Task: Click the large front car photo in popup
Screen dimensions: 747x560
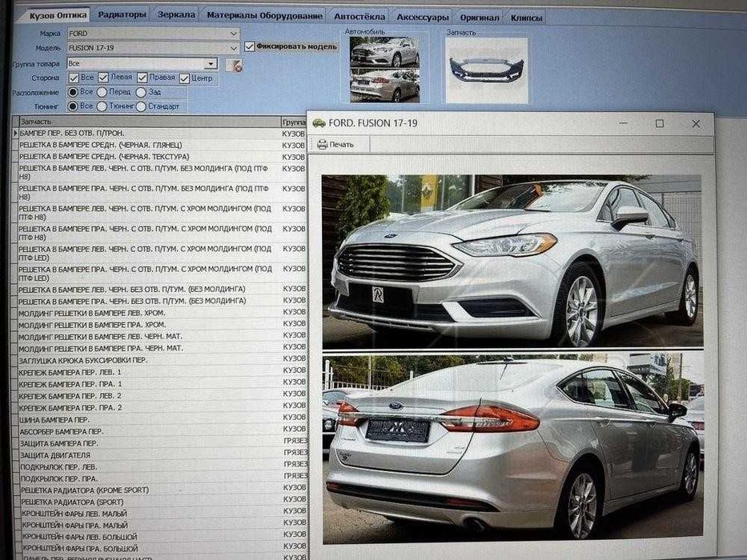Action: [x=512, y=262]
